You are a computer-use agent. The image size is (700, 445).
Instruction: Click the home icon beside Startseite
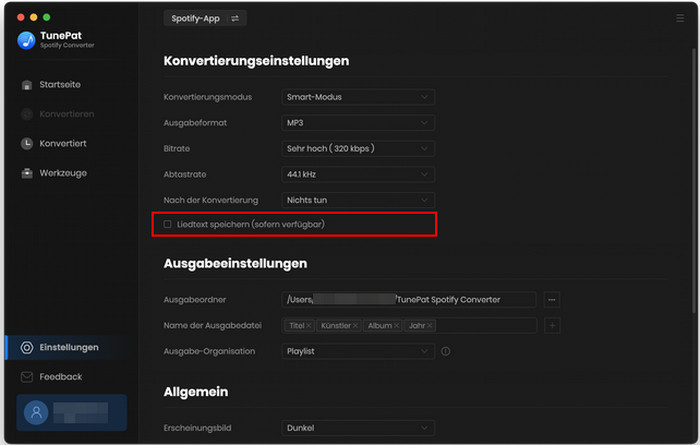(x=27, y=85)
